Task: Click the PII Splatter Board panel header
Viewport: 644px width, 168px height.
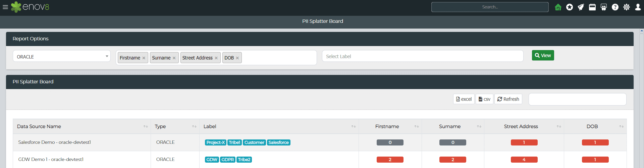Action: tap(320, 82)
